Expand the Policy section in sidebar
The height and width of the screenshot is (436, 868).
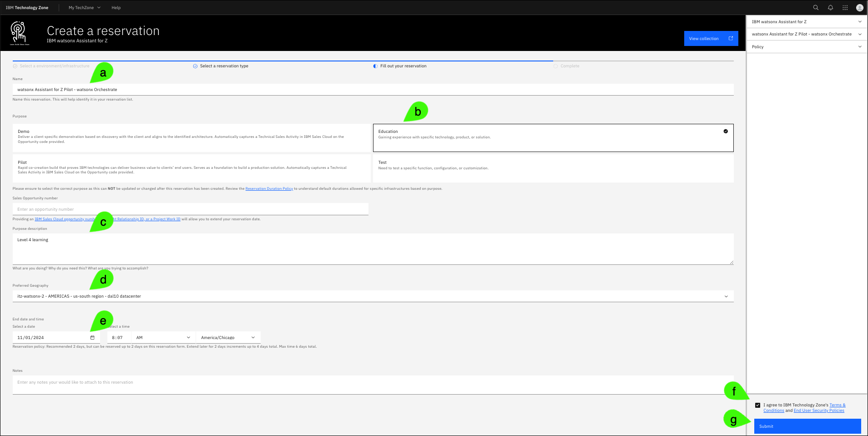click(807, 47)
